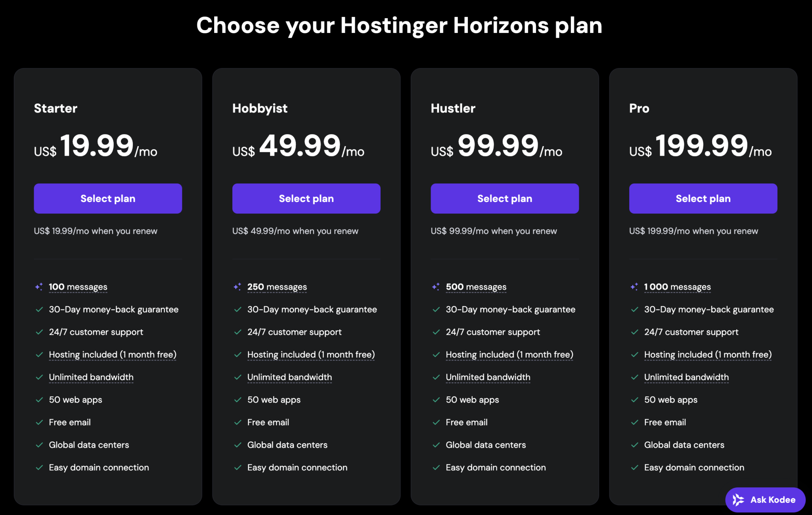Open Starter's Unlimited bandwidth details
The image size is (812, 515).
pos(91,377)
